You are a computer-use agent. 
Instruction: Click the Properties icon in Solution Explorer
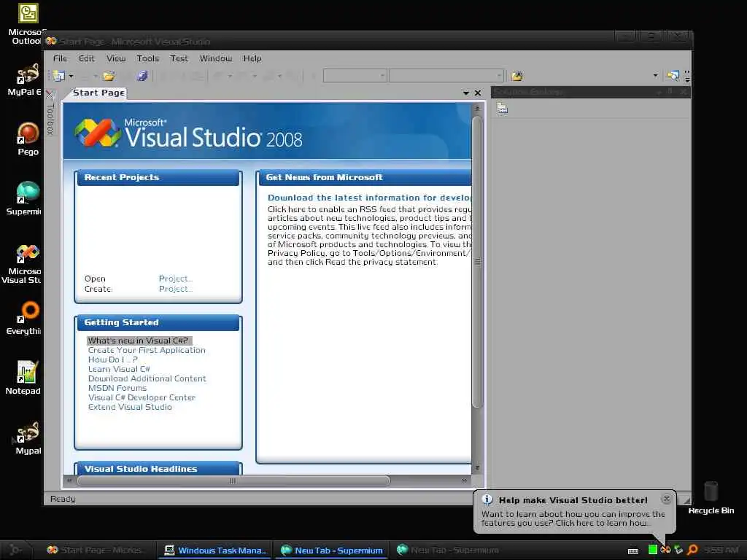(502, 109)
